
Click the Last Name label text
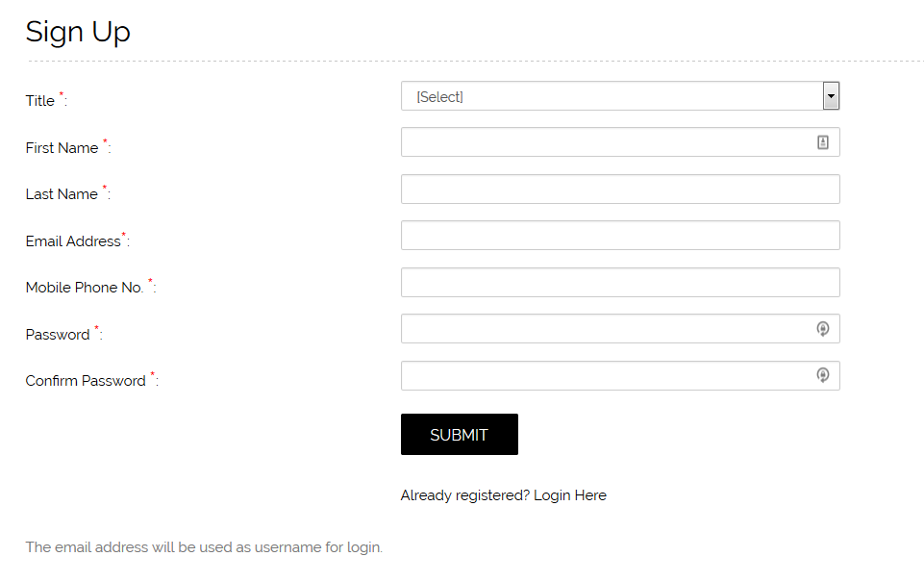click(x=62, y=194)
